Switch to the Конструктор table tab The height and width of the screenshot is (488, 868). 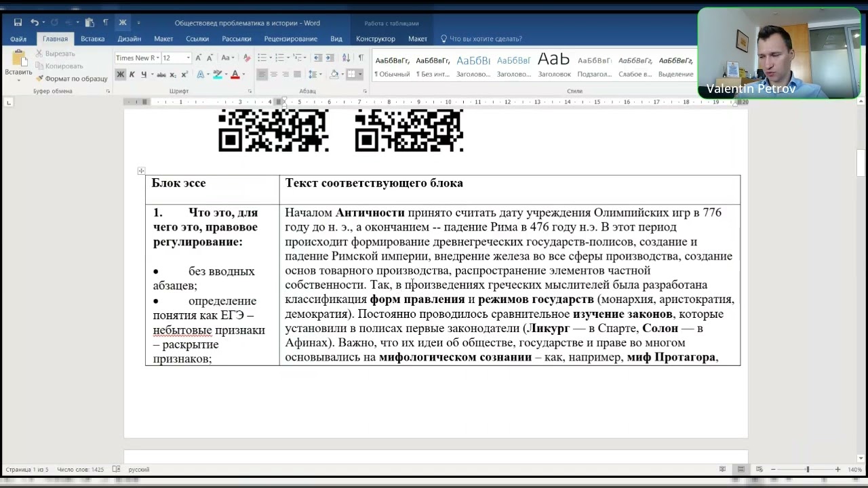point(376,39)
